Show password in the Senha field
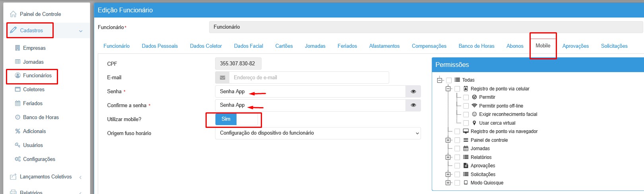Screen dimensions: 644x194 (413, 92)
